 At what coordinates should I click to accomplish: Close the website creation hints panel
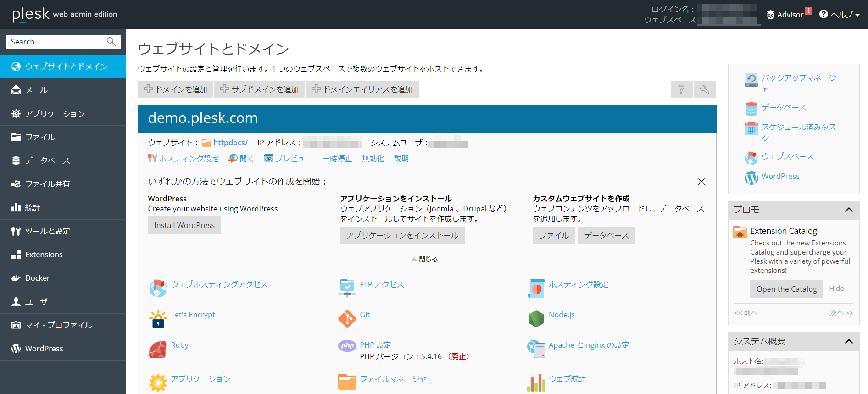pos(701,182)
